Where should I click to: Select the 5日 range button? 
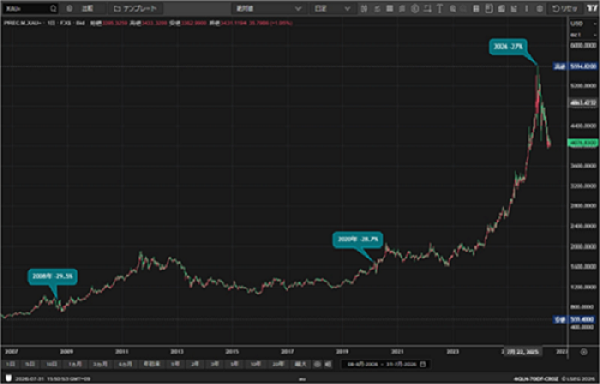[x=29, y=364]
